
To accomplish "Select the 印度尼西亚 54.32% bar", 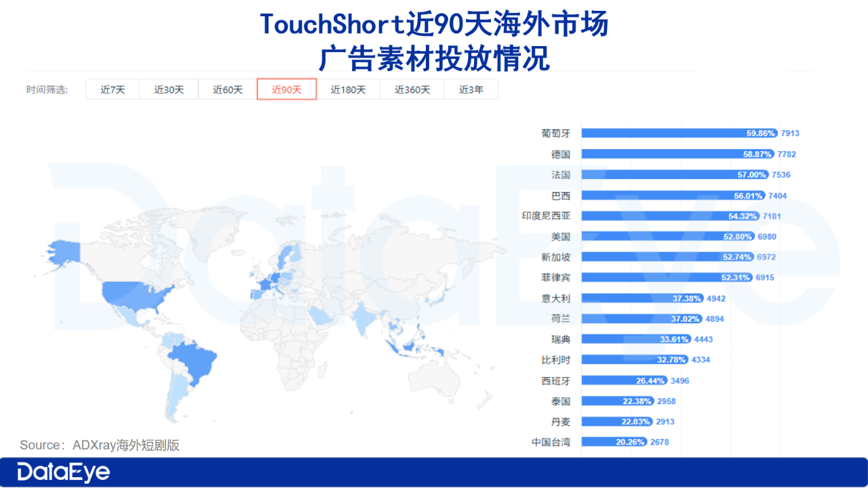I will click(x=671, y=216).
